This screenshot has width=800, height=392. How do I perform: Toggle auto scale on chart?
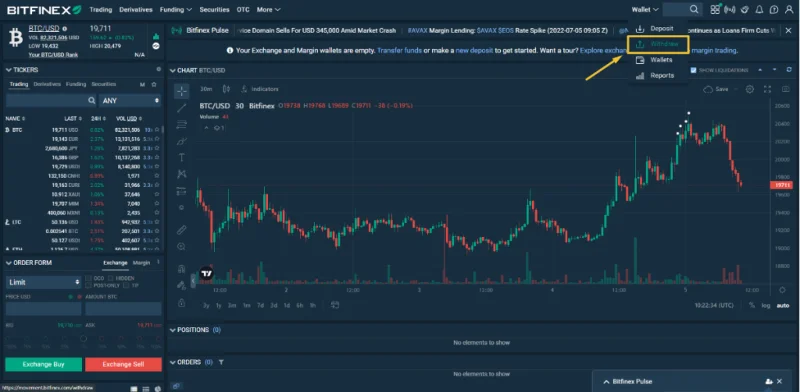pos(783,305)
